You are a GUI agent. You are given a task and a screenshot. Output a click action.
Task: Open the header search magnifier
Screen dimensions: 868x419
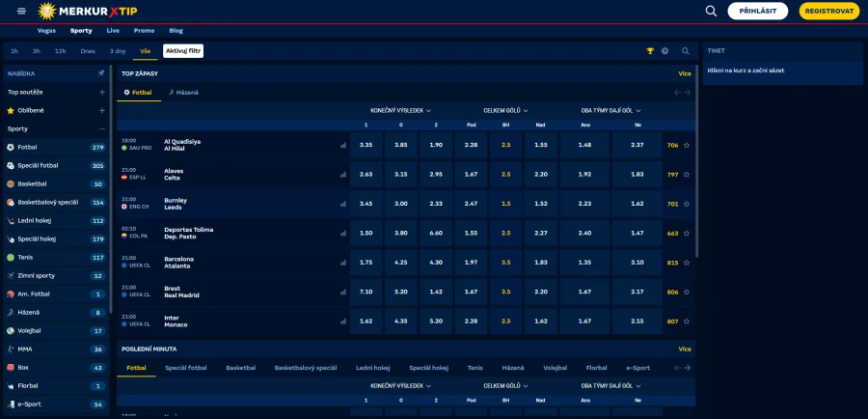(x=711, y=11)
